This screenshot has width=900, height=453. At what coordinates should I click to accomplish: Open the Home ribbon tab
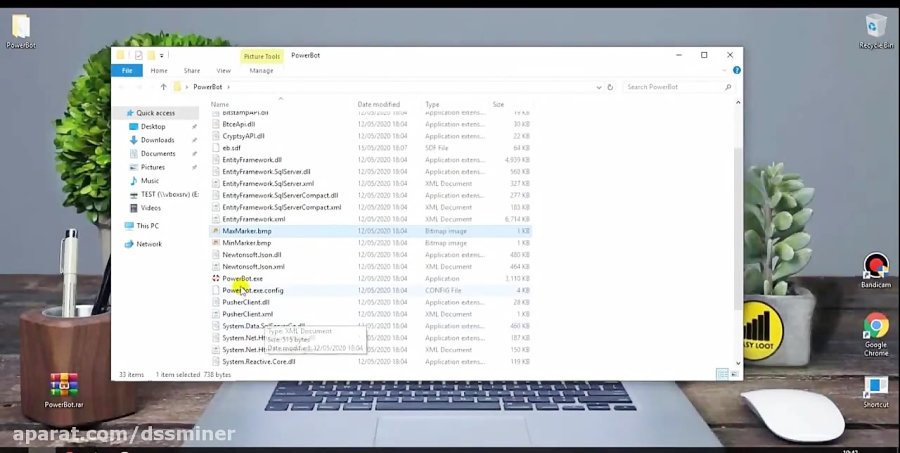click(x=159, y=71)
